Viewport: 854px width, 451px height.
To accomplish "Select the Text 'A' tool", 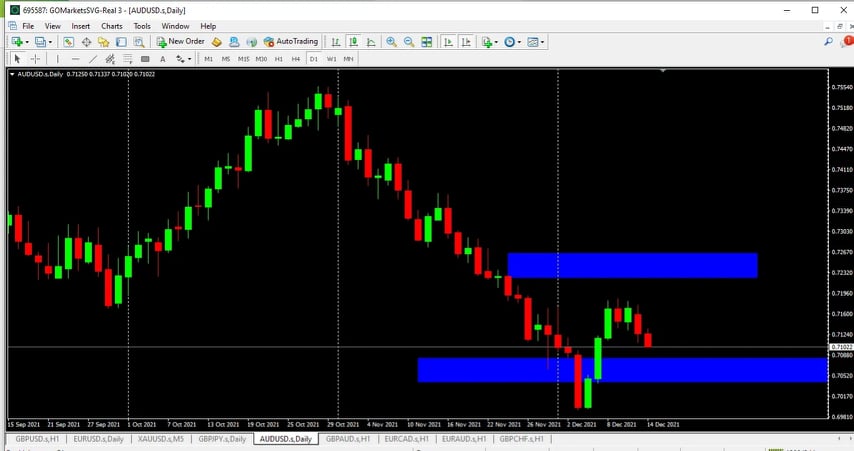I will pyautogui.click(x=162, y=59).
